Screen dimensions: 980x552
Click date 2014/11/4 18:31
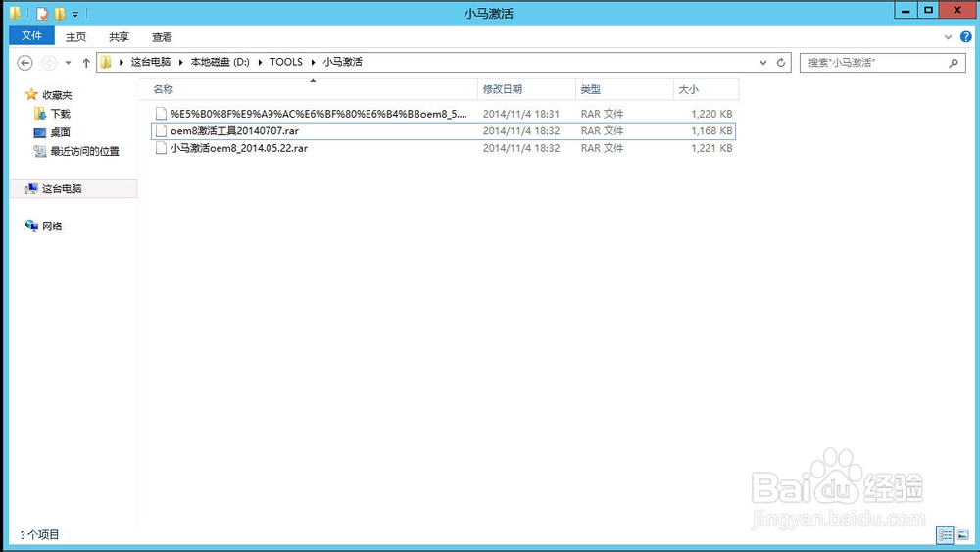click(x=521, y=114)
